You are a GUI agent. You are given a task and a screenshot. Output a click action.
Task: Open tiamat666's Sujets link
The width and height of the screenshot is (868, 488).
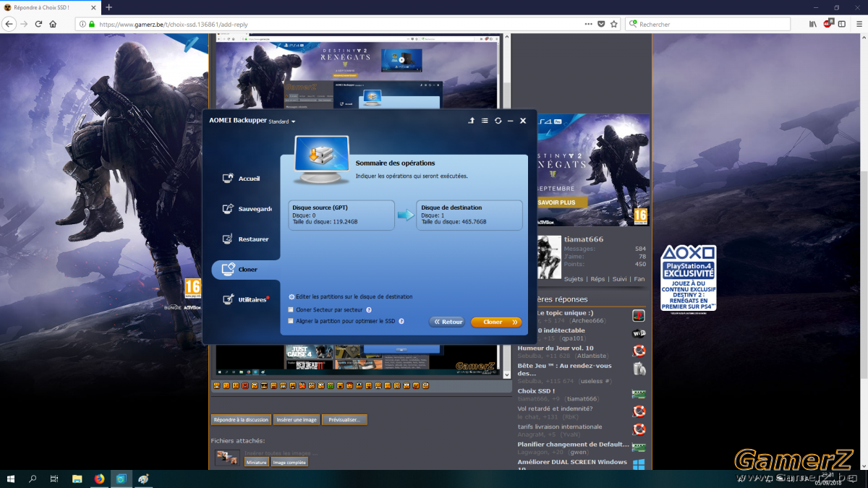[x=574, y=278]
